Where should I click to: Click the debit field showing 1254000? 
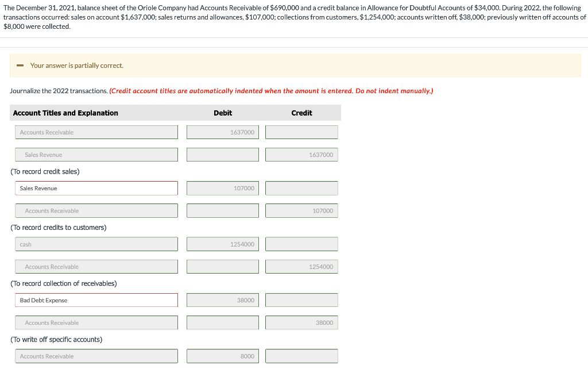click(x=223, y=244)
